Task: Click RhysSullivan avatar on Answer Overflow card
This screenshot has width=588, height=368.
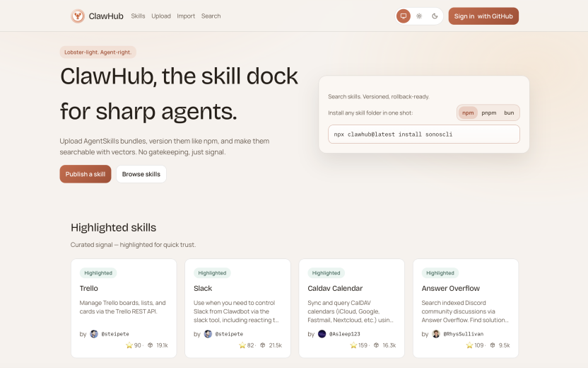Action: point(436,334)
